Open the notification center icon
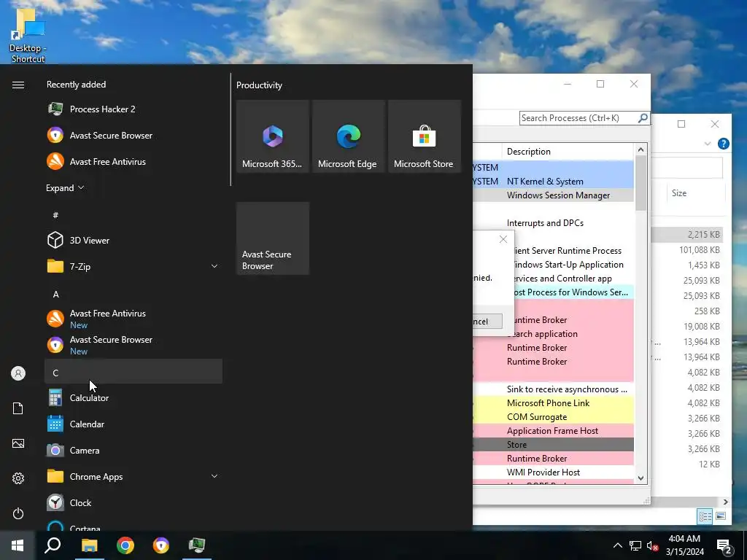 tap(724, 545)
